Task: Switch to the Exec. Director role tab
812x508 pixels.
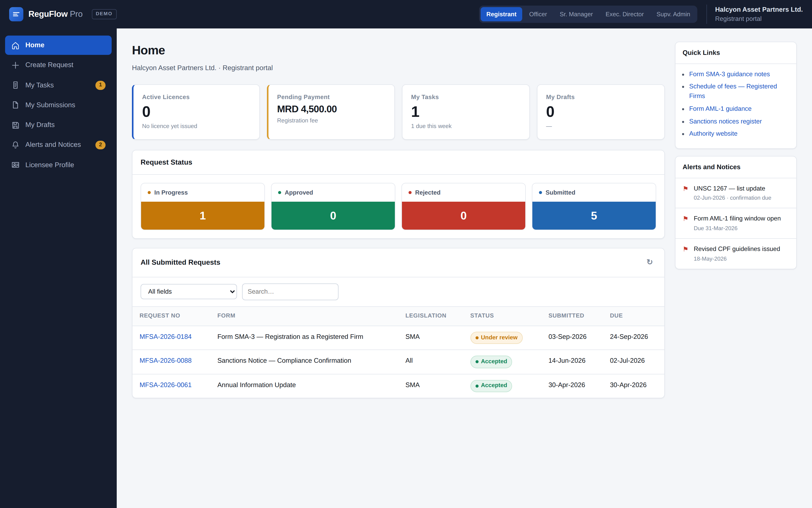Action: coord(624,14)
